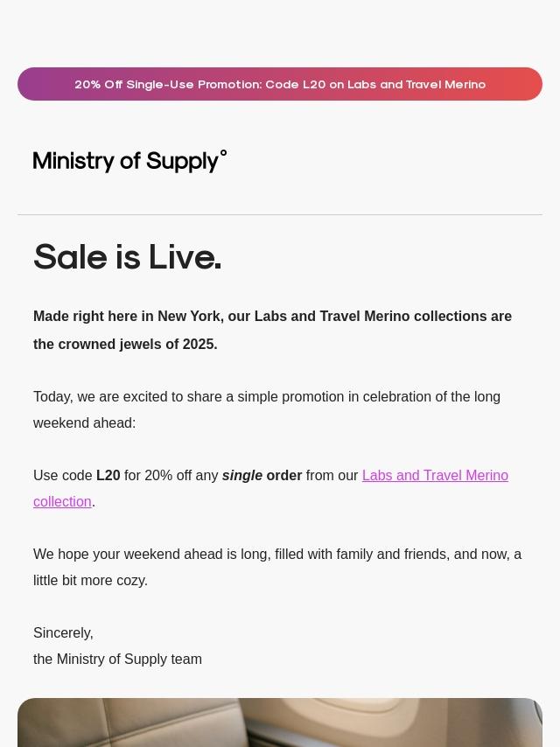
Task: Click the bold L20 code in body text
Action: pyautogui.click(x=108, y=476)
